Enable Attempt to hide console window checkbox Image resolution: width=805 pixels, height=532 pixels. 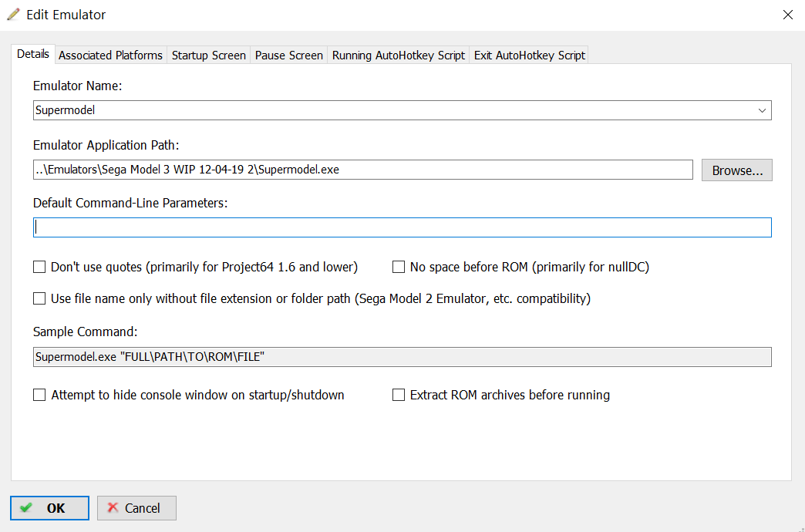[39, 395]
